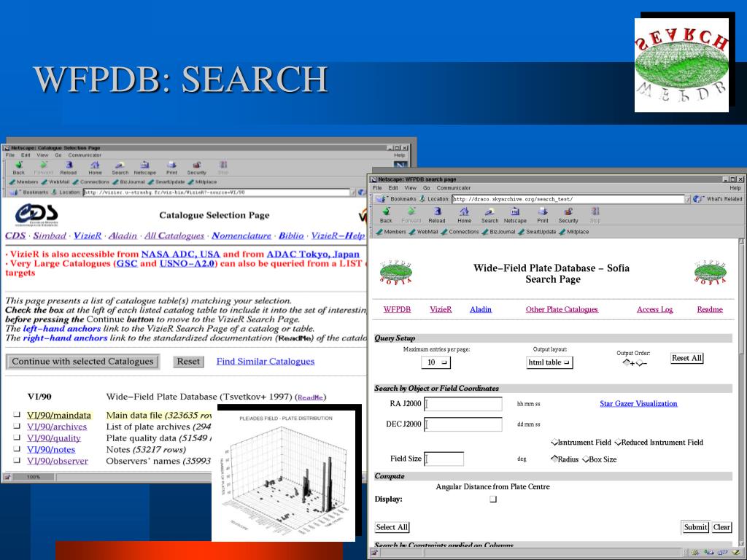Viewport: 747px width, 560px height.
Task: Click Home icon in WFPDB search window
Action: pyautogui.click(x=464, y=215)
